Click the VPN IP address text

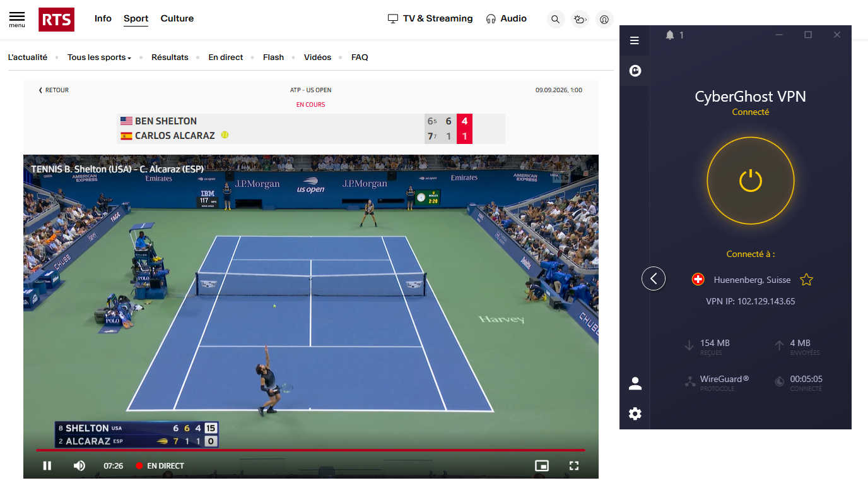pyautogui.click(x=750, y=301)
